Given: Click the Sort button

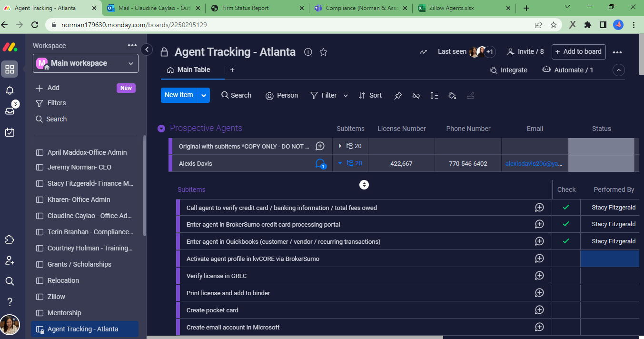Looking at the screenshot, I should point(370,95).
